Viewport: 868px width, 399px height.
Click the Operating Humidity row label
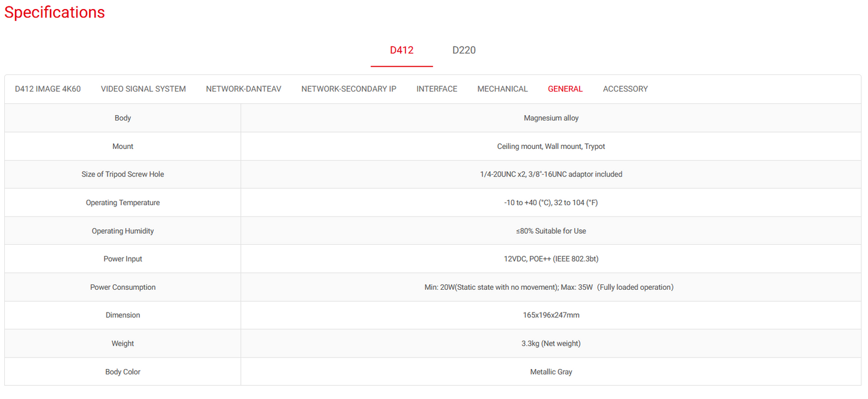coord(123,231)
